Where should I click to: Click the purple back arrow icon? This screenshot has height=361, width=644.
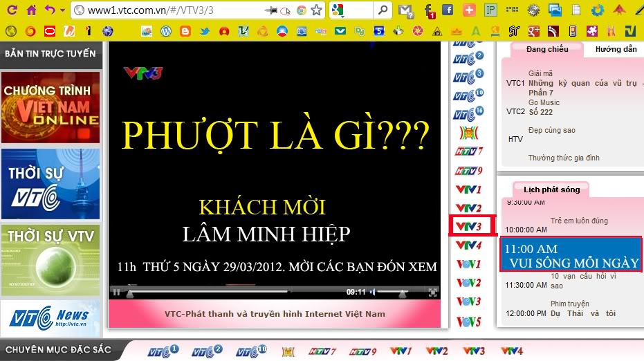point(50,9)
